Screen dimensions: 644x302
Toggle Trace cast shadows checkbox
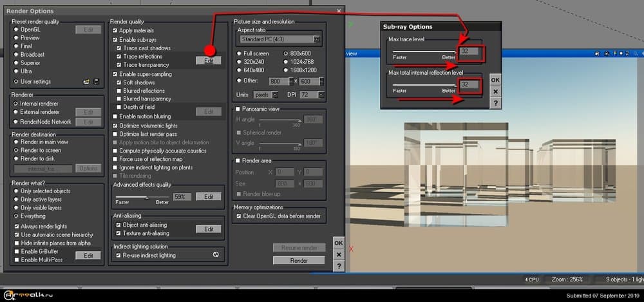click(x=119, y=48)
